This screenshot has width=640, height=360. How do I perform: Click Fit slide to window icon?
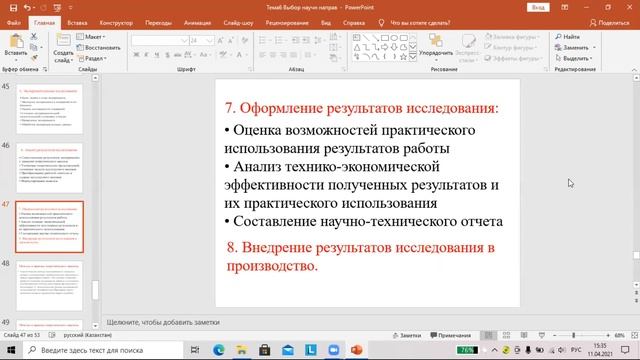tap(634, 335)
